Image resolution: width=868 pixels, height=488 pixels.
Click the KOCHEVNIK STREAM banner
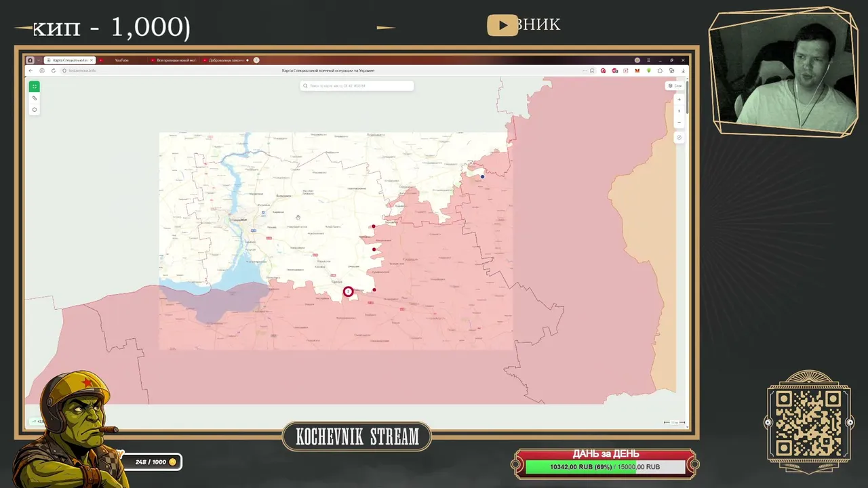coord(357,437)
